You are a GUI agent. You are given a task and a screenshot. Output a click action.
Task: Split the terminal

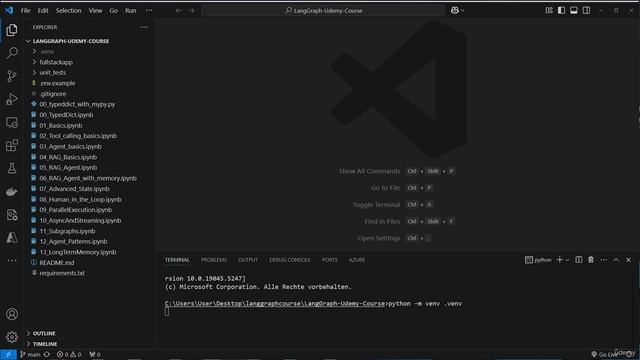tap(579, 260)
